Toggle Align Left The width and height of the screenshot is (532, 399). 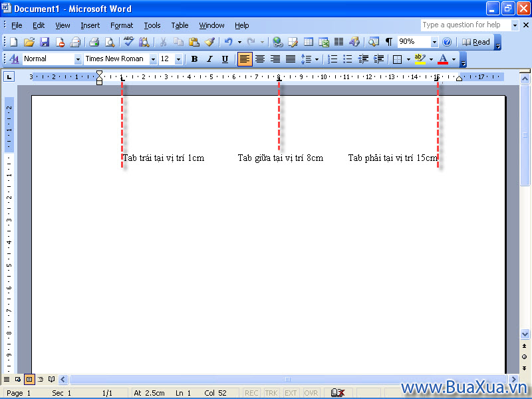[x=245, y=59]
